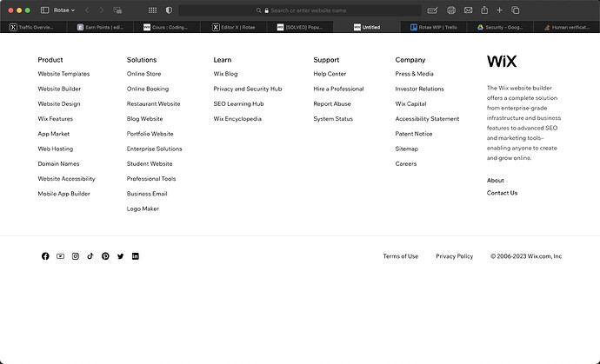The image size is (600, 364).
Task: Open the Pinterest social icon
Action: pyautogui.click(x=105, y=256)
